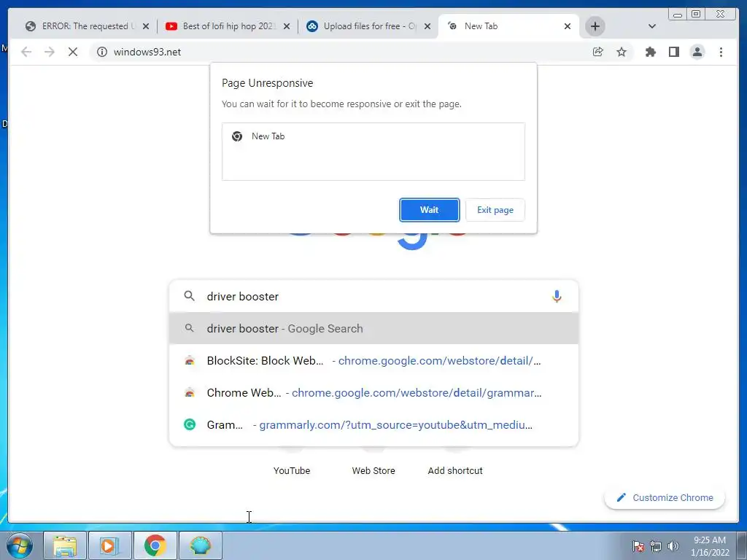
Task: Click the taskbar clock 9:25 AM
Action: click(710, 546)
